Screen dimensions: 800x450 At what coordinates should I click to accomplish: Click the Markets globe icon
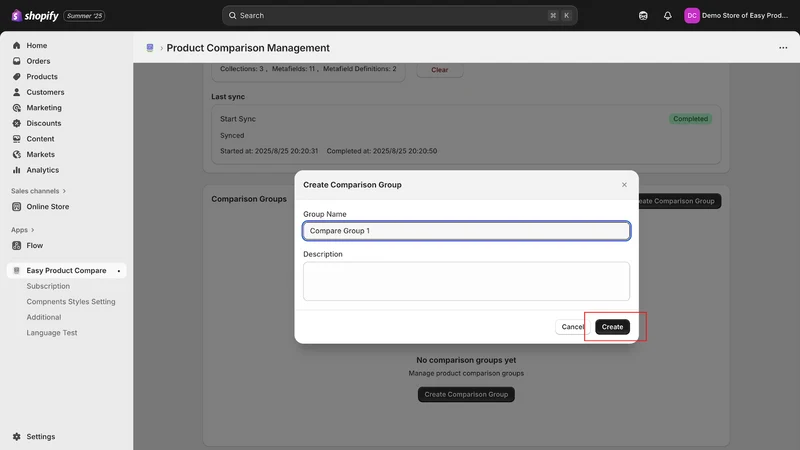click(17, 155)
